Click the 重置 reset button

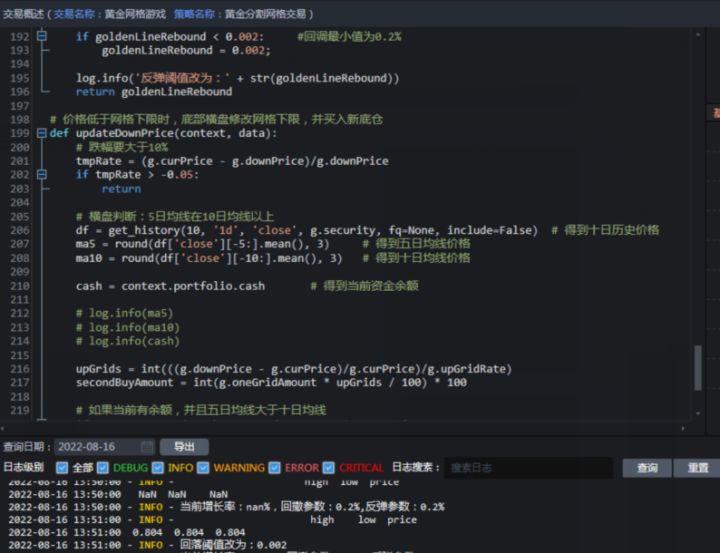point(698,468)
